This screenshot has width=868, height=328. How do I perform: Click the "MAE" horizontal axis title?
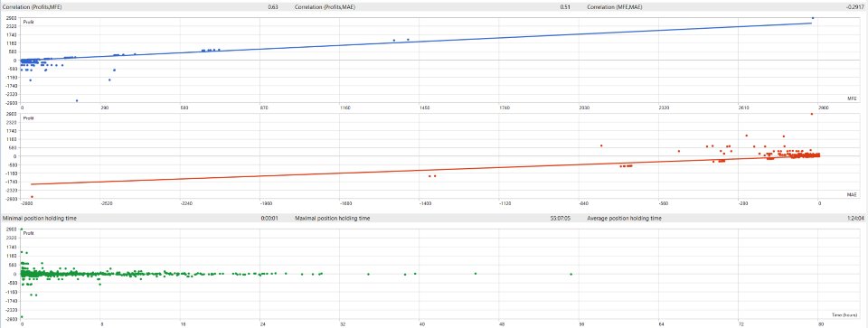click(852, 194)
